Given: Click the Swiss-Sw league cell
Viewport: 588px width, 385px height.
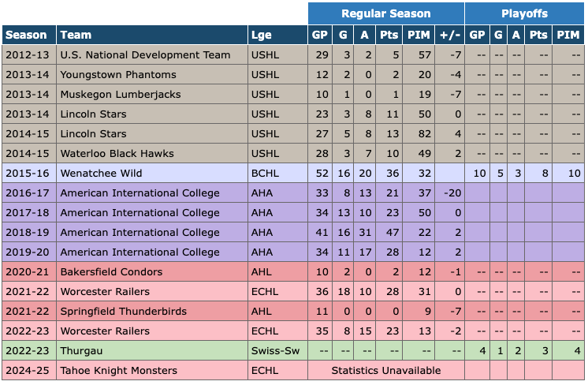Looking at the screenshot, I should [x=270, y=351].
